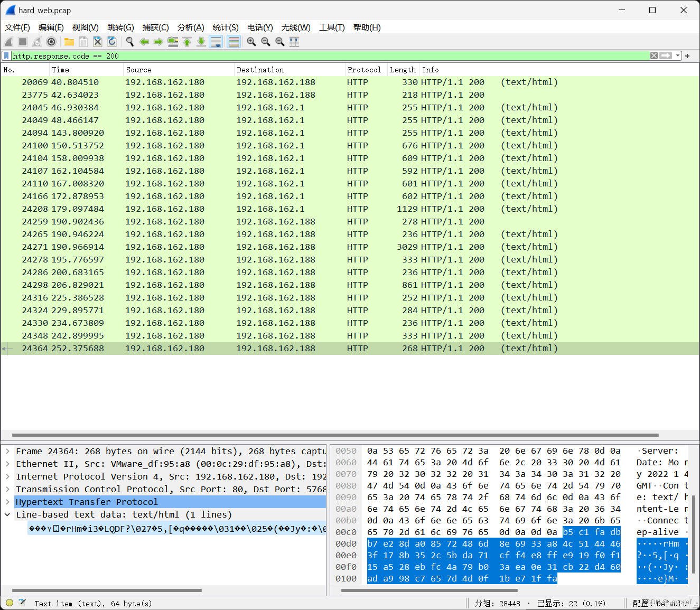700x610 pixels.
Task: Expand the Frame 24364 tree row
Action: pos(7,451)
